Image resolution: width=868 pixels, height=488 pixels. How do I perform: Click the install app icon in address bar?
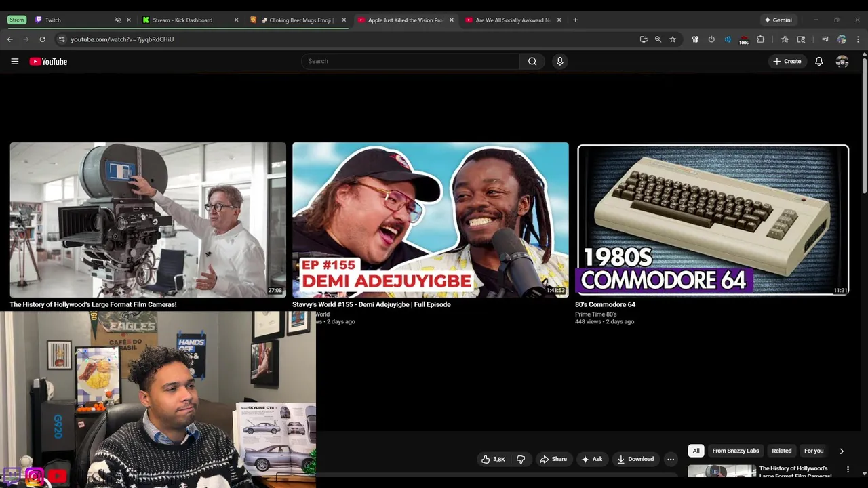pyautogui.click(x=644, y=39)
